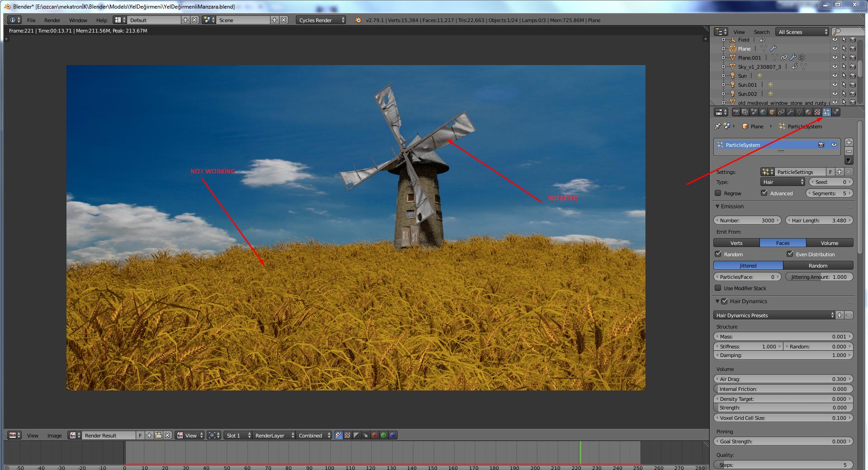
Task: Click the pin icon in properties breadcrumb
Action: (717, 126)
